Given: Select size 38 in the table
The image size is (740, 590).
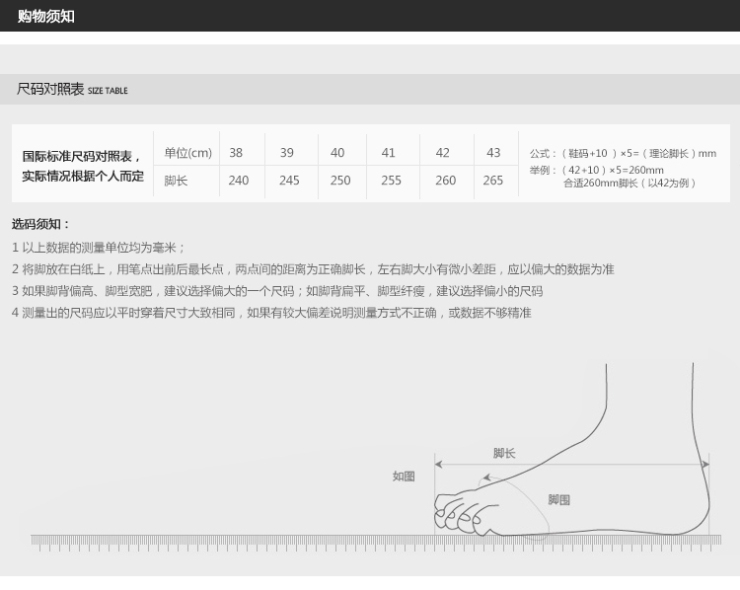Looking at the screenshot, I should (236, 153).
